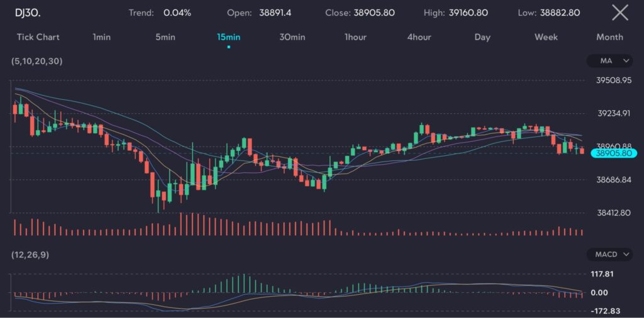
Task: Click the 39508.95 price axis label
Action: [x=613, y=80]
